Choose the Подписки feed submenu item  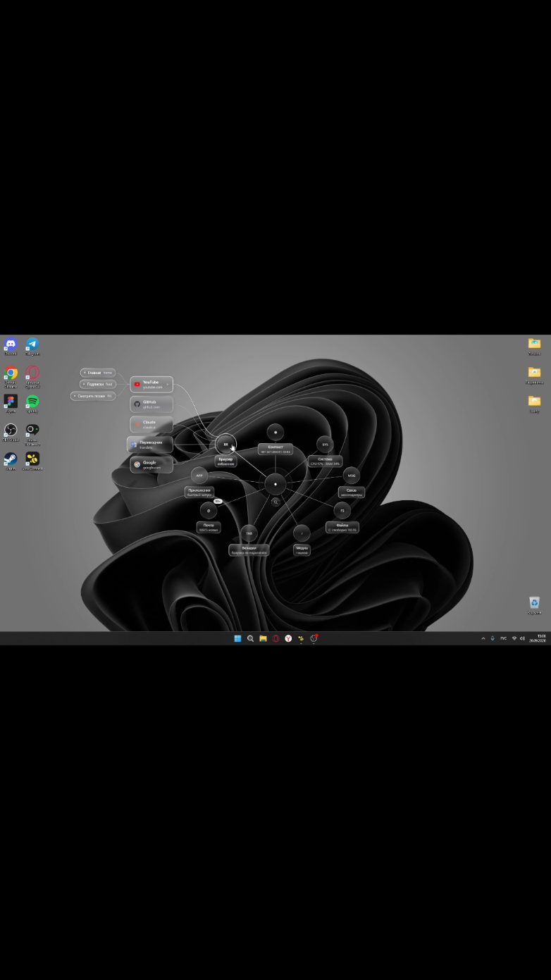tap(97, 384)
